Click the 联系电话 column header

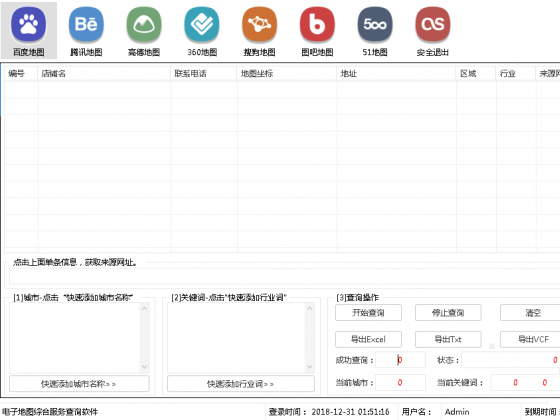pyautogui.click(x=204, y=74)
